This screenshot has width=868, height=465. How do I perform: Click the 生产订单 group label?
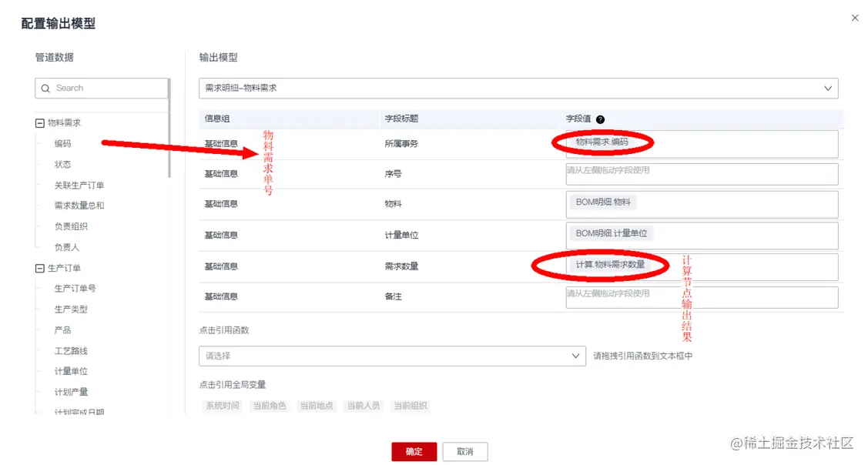pyautogui.click(x=64, y=269)
